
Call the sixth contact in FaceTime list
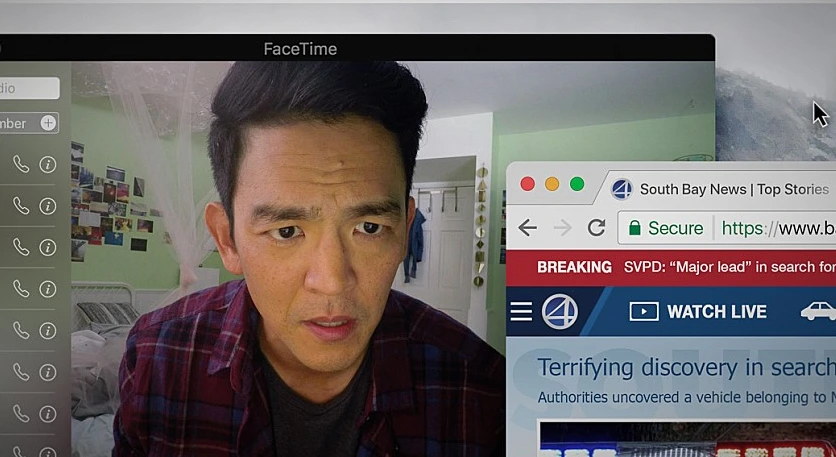(21, 372)
